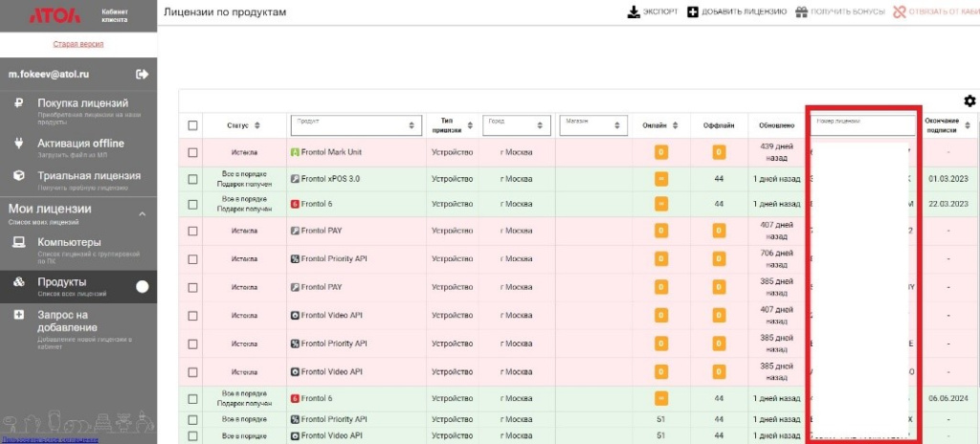Select the Frontol xPOS 3.0 row checkbox
The height and width of the screenshot is (444, 980).
point(193,178)
